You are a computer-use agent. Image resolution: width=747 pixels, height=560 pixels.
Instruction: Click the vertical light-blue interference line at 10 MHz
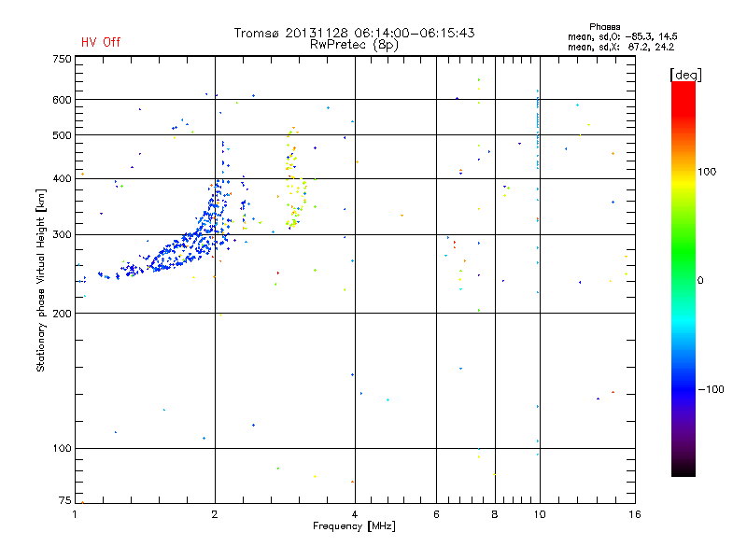538,129
